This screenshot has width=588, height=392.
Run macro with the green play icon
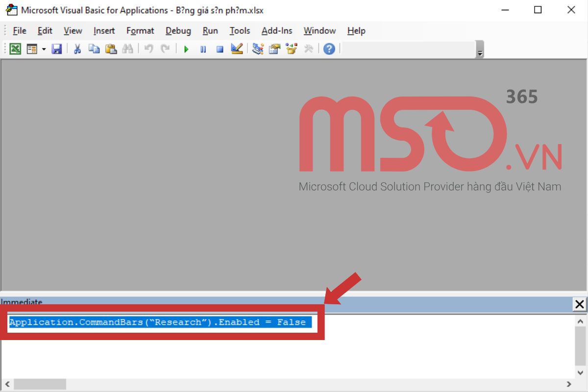coord(186,49)
